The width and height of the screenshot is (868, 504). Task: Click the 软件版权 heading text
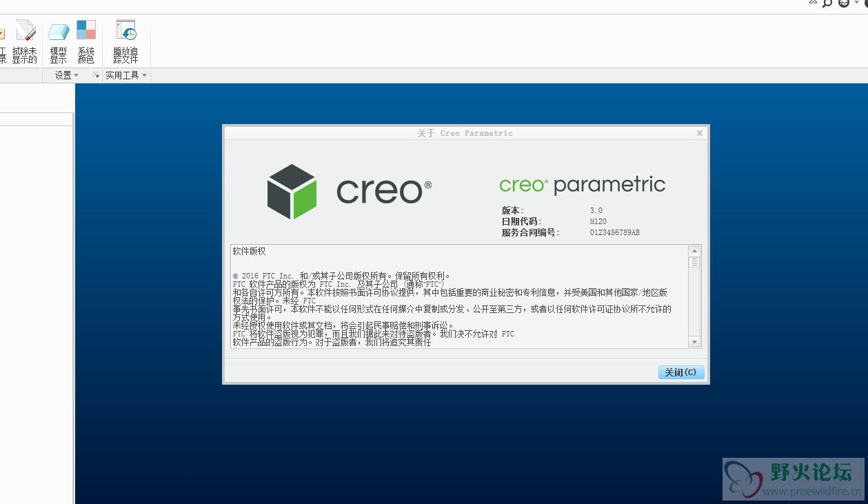pyautogui.click(x=249, y=252)
